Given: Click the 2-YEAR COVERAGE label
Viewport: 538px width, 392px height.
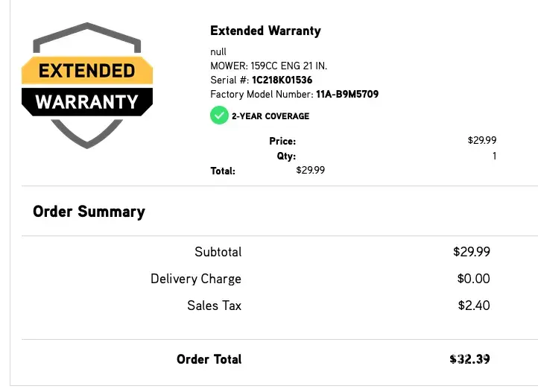Looking at the screenshot, I should (270, 116).
